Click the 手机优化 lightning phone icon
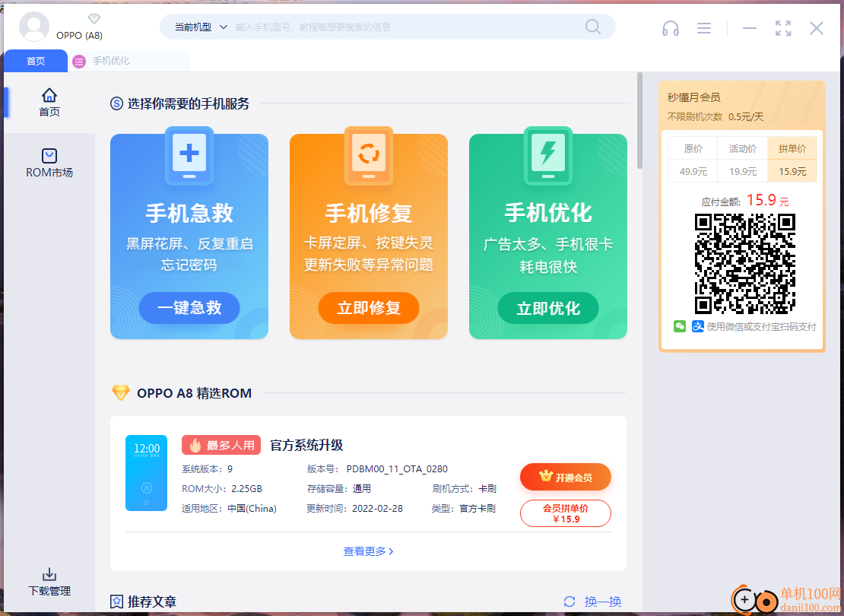Viewport: 844px width, 616px height. tap(548, 156)
